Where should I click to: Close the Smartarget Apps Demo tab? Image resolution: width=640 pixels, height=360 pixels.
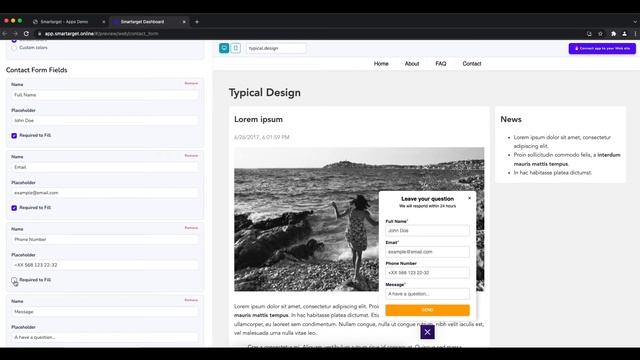(x=104, y=22)
